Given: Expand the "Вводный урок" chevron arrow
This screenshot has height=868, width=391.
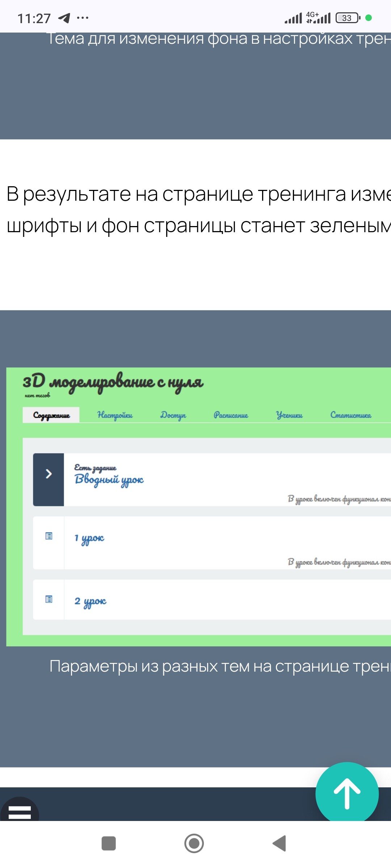Looking at the screenshot, I should (x=49, y=474).
